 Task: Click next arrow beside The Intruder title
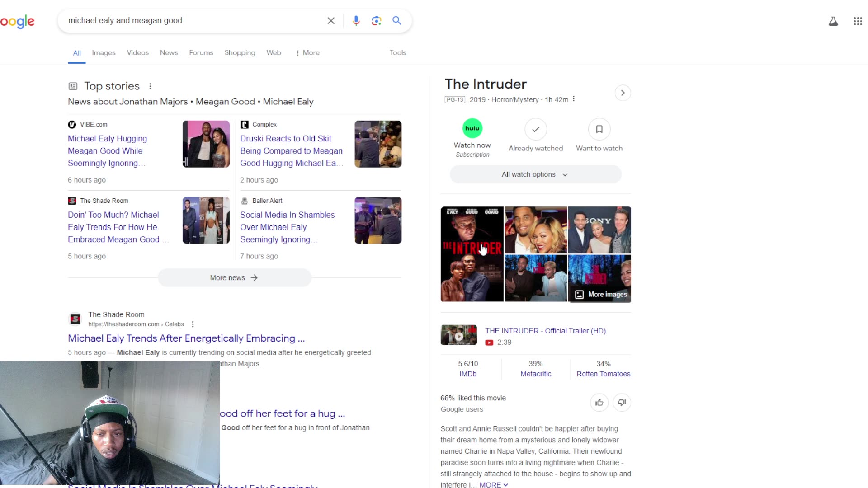click(x=623, y=93)
